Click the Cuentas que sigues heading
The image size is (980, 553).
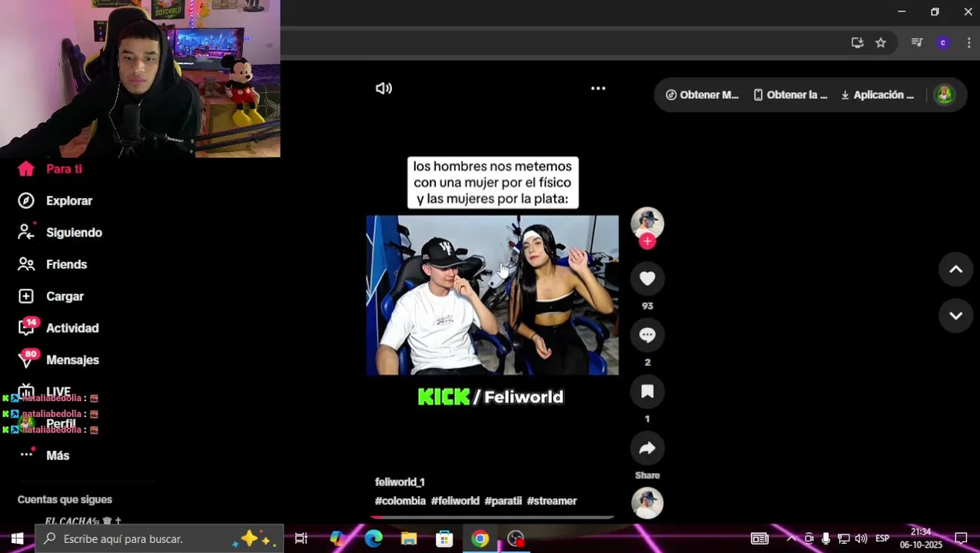pyautogui.click(x=65, y=499)
